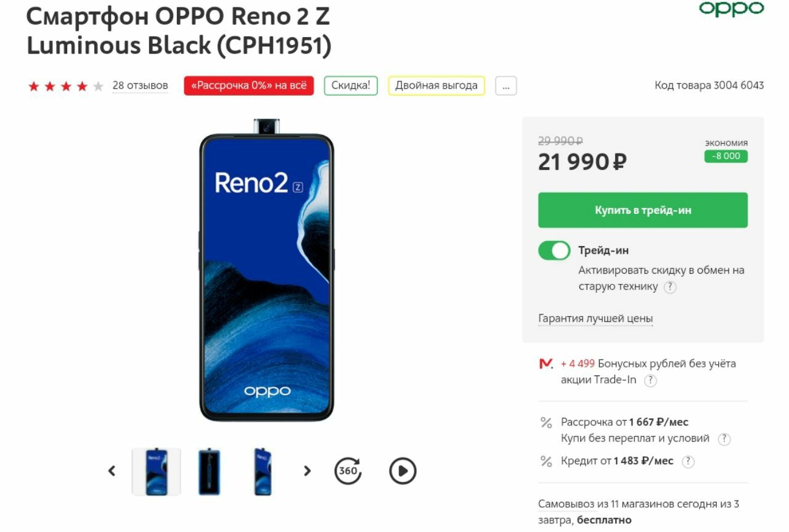Image resolution: width=789 pixels, height=532 pixels.
Task: Open Гарантия лучшей цены link
Action: (595, 319)
